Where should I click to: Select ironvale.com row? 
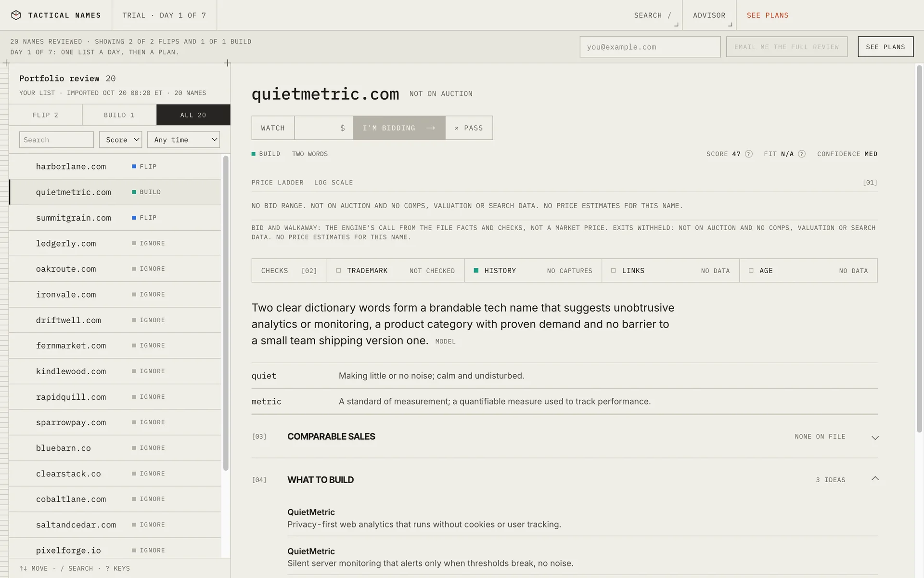[115, 294]
